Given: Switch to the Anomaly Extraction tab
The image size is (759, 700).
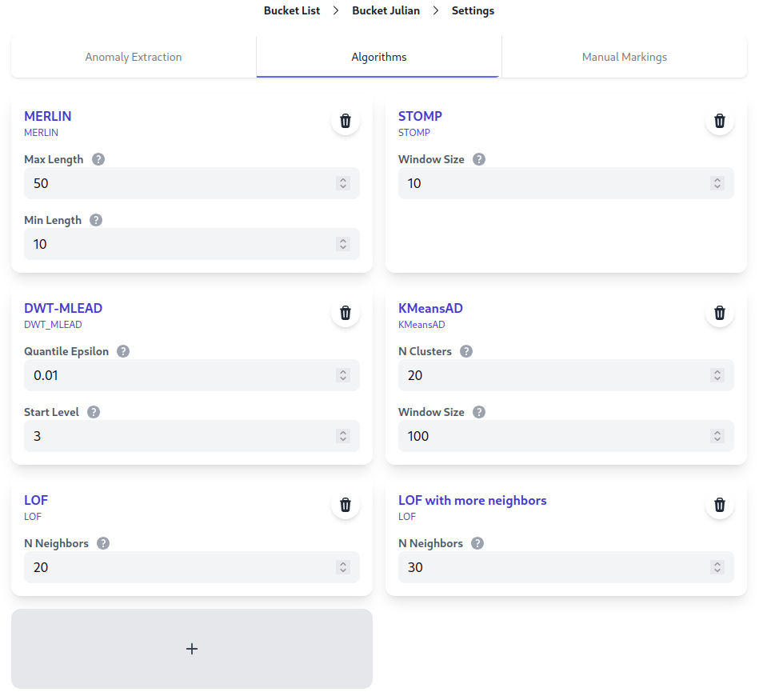Looking at the screenshot, I should [x=134, y=57].
